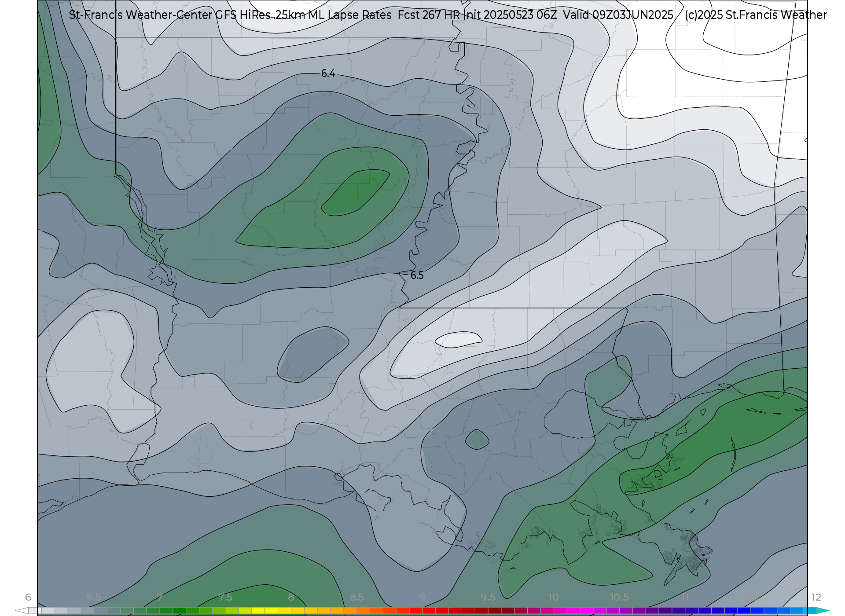Click the colorbar label '7.5'
This screenshot has height=616, width=845.
click(225, 597)
